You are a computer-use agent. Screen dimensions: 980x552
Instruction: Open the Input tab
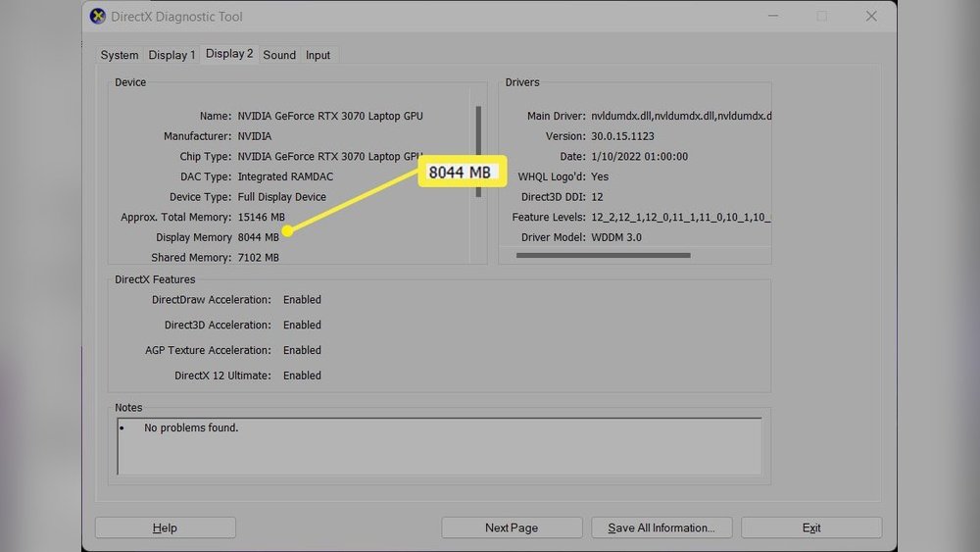(318, 55)
